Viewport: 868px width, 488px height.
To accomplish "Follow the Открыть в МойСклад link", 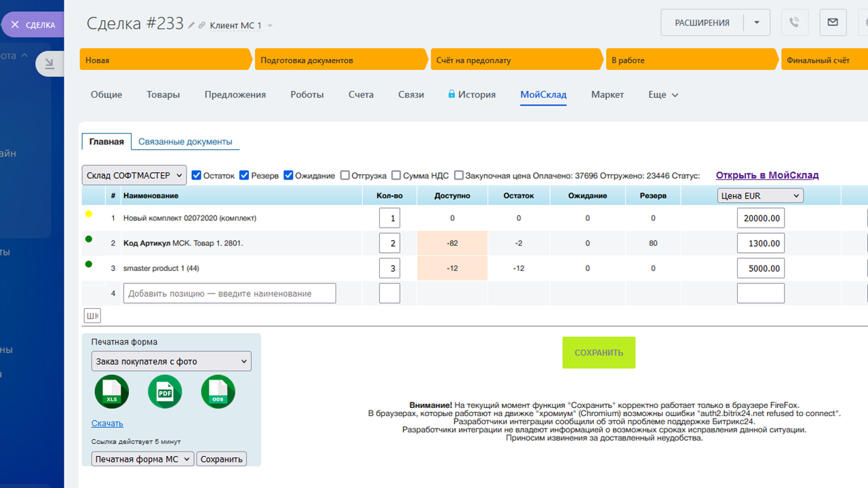I will tap(767, 175).
